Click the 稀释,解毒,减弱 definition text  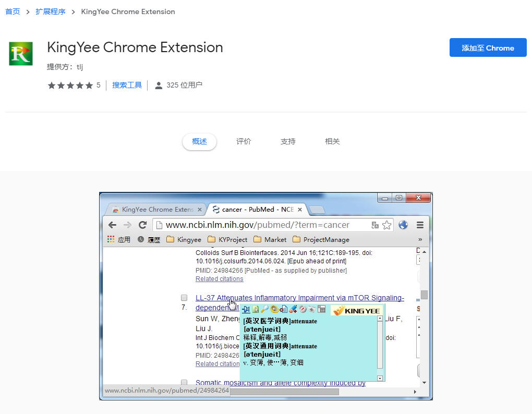pos(265,337)
